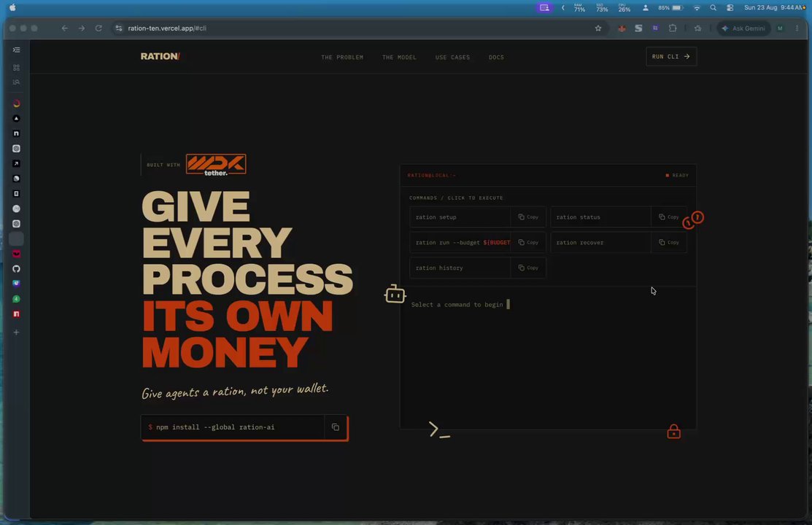Open the tab search icon in sidebar
The height and width of the screenshot is (525, 812).
click(x=17, y=82)
